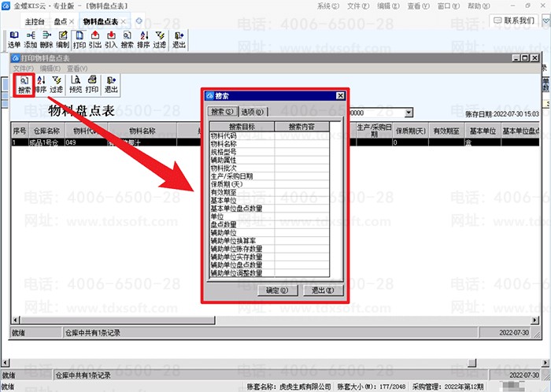Switch to the 主控台 tab

click(34, 21)
